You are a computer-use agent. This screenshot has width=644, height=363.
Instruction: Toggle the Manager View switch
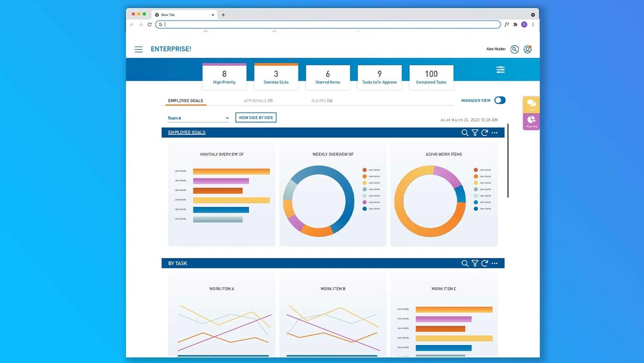[500, 100]
